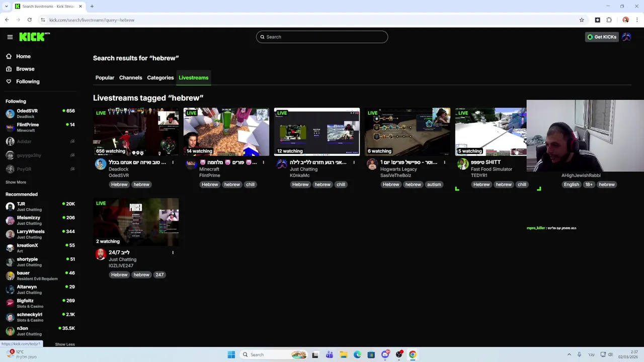This screenshot has height=362, width=644.
Task: Open File Explorer from taskbar
Action: pyautogui.click(x=343, y=354)
